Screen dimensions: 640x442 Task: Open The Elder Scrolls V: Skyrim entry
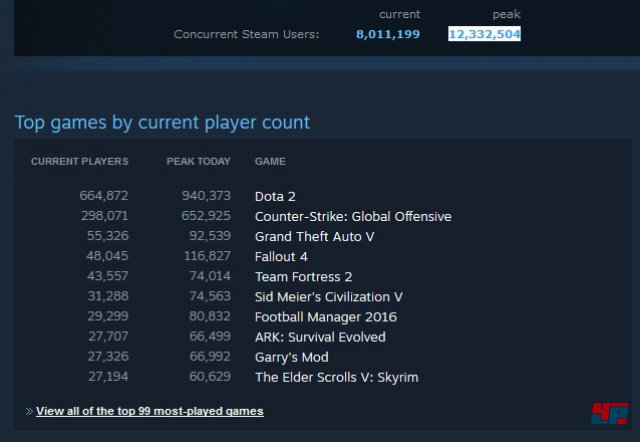[x=337, y=377]
